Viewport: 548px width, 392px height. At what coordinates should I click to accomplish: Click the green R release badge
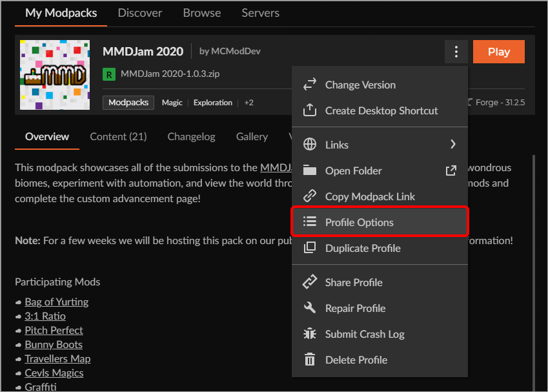coord(109,74)
